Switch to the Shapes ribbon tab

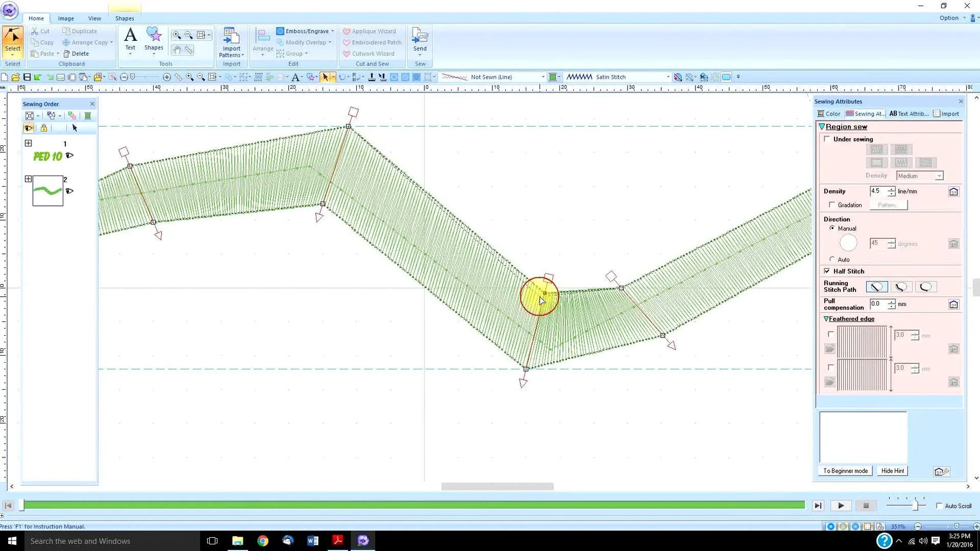coord(124,18)
